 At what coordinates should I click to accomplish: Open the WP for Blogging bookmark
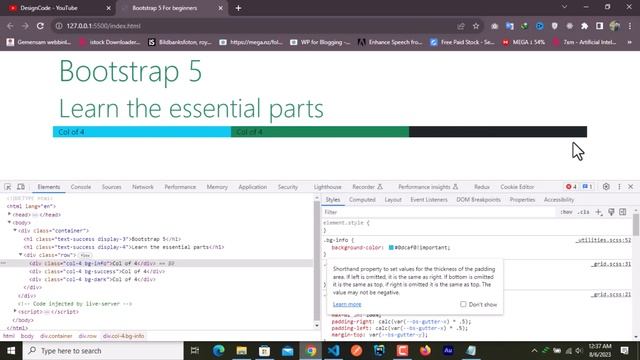pos(320,42)
